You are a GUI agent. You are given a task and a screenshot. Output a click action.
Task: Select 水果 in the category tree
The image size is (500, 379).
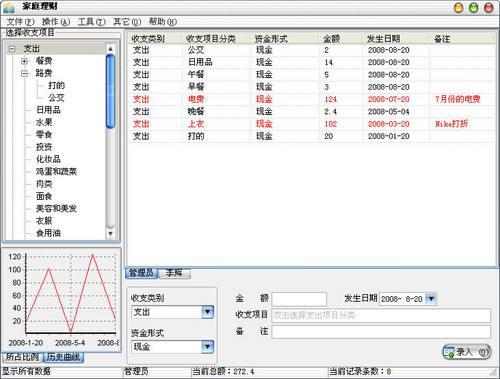44,122
